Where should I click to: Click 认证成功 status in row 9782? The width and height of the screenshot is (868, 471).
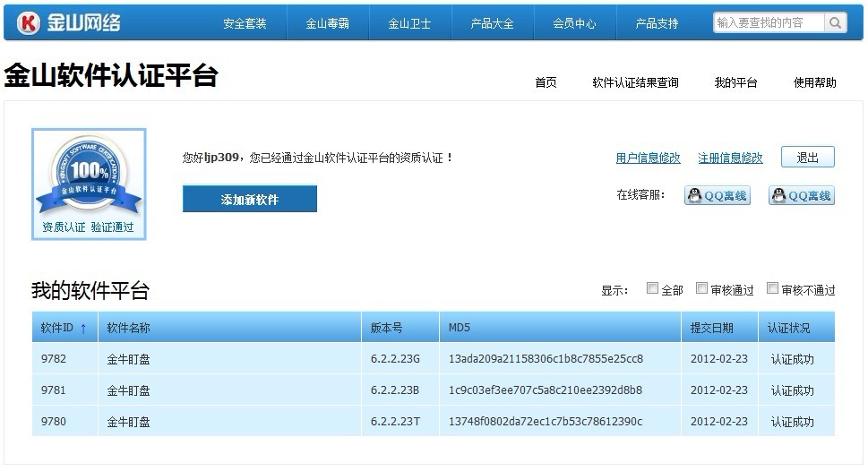pos(792,359)
